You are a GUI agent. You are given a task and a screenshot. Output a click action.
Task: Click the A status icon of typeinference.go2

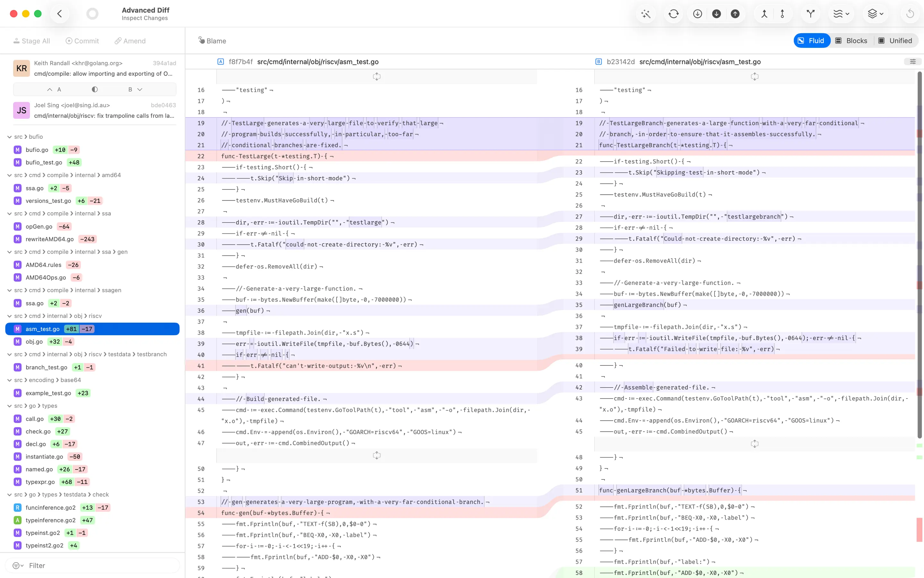coord(18,520)
